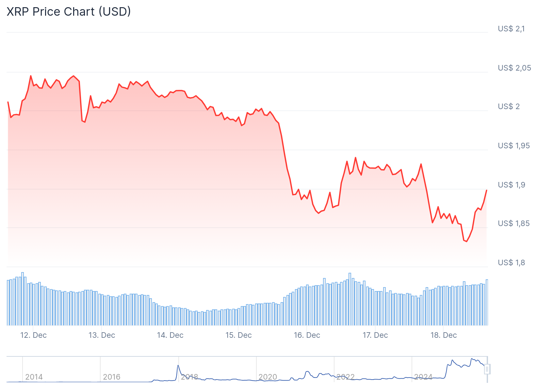537x392 pixels.
Task: Click the US$ 2,05 price label
Action: coord(514,68)
